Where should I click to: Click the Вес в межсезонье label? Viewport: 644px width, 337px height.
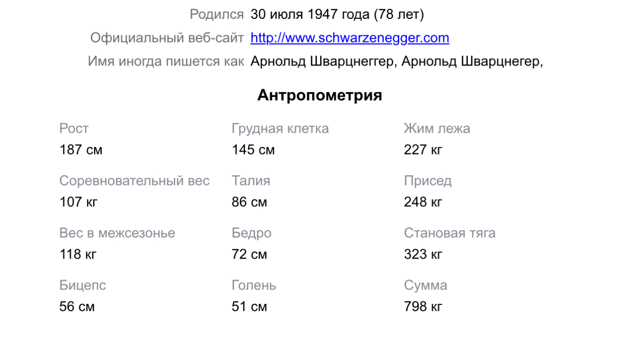(x=117, y=233)
